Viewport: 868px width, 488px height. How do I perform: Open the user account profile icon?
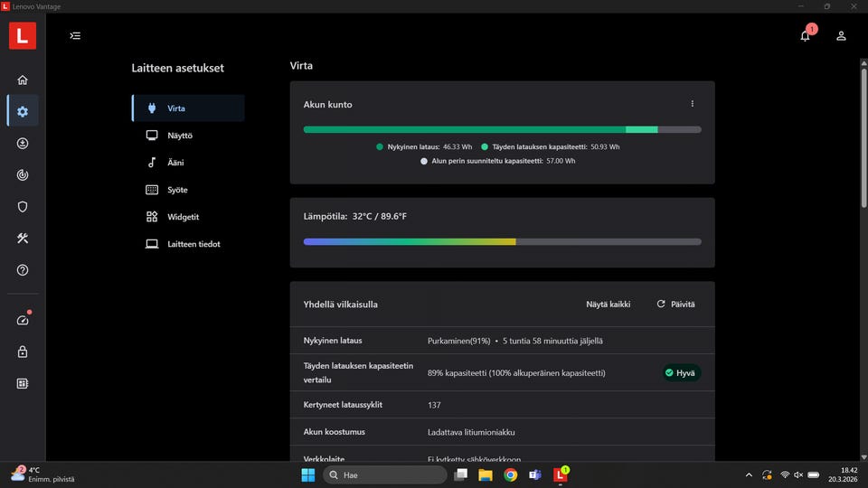pos(841,36)
